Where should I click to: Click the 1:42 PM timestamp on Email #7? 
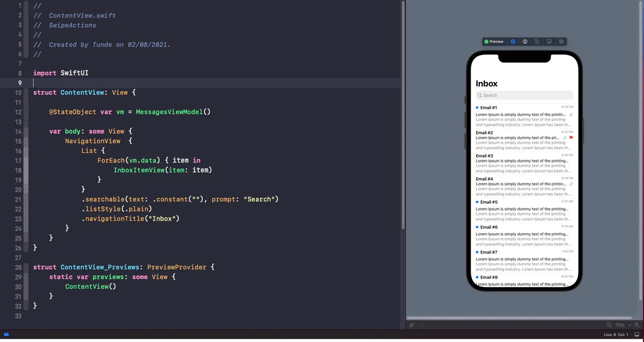(x=567, y=251)
